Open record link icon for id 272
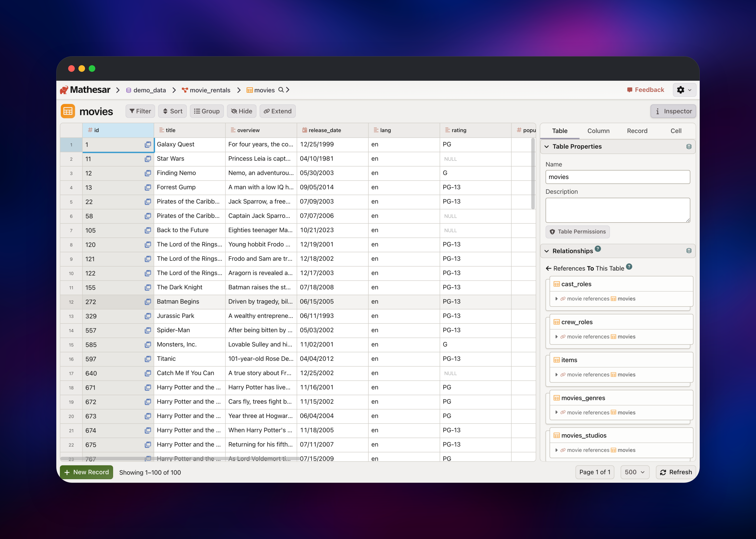Image resolution: width=756 pixels, height=539 pixels. (x=148, y=302)
